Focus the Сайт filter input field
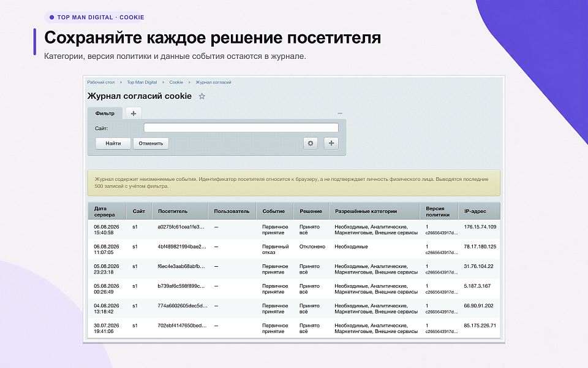This screenshot has width=588, height=368. point(241,128)
